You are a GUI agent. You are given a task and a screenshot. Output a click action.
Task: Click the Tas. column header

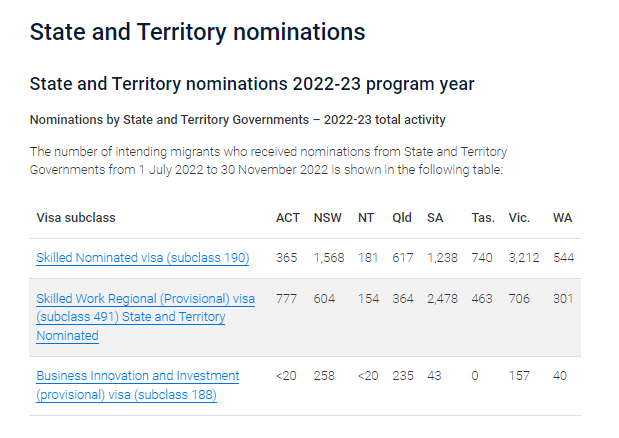coord(483,218)
